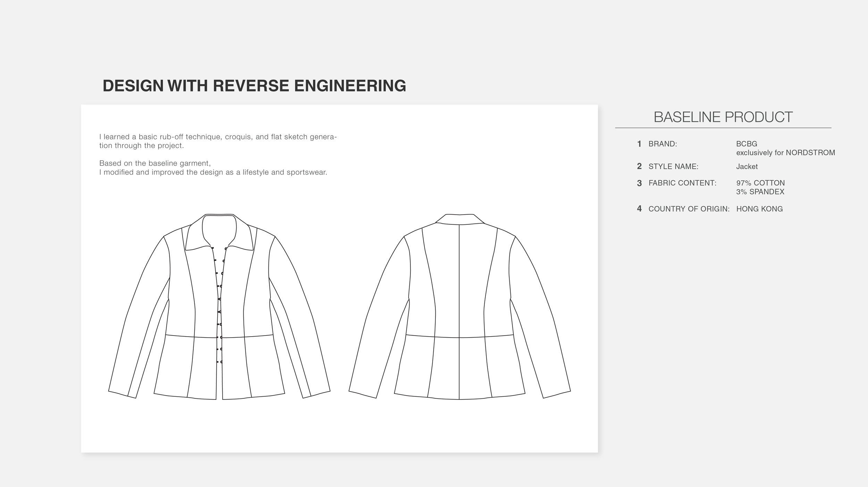Click the 97% COTTON text
This screenshot has width=868, height=487.
[760, 183]
